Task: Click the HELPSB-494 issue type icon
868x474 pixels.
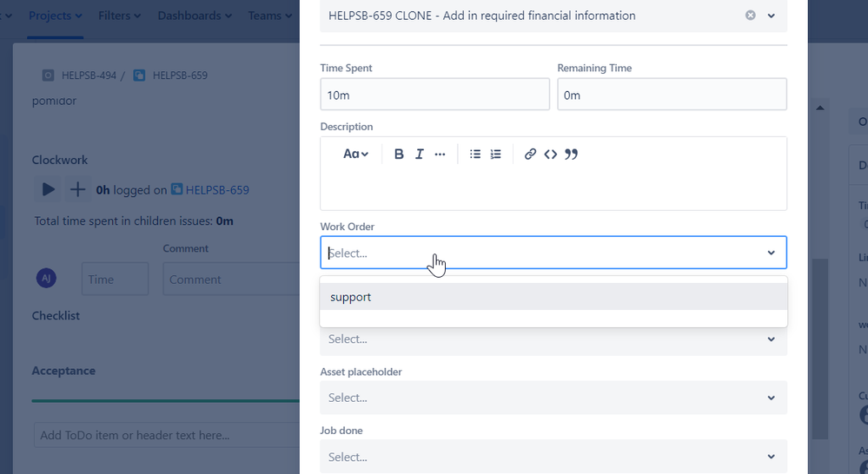Action: coord(48,76)
